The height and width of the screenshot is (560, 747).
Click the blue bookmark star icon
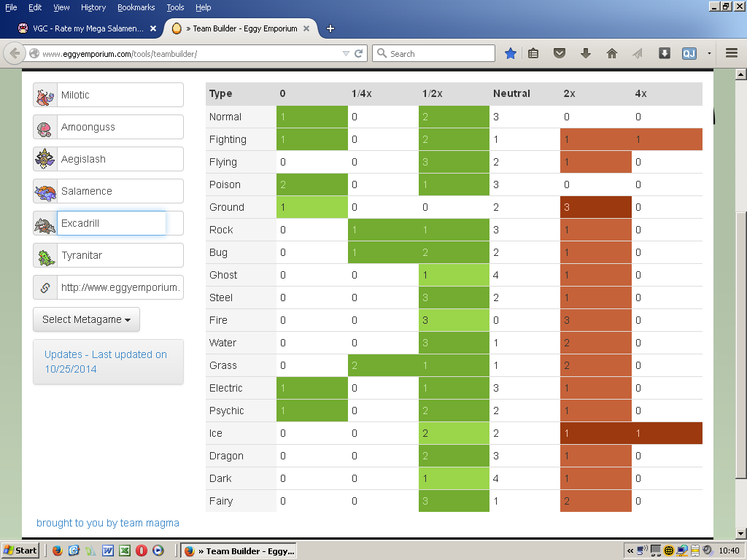510,53
